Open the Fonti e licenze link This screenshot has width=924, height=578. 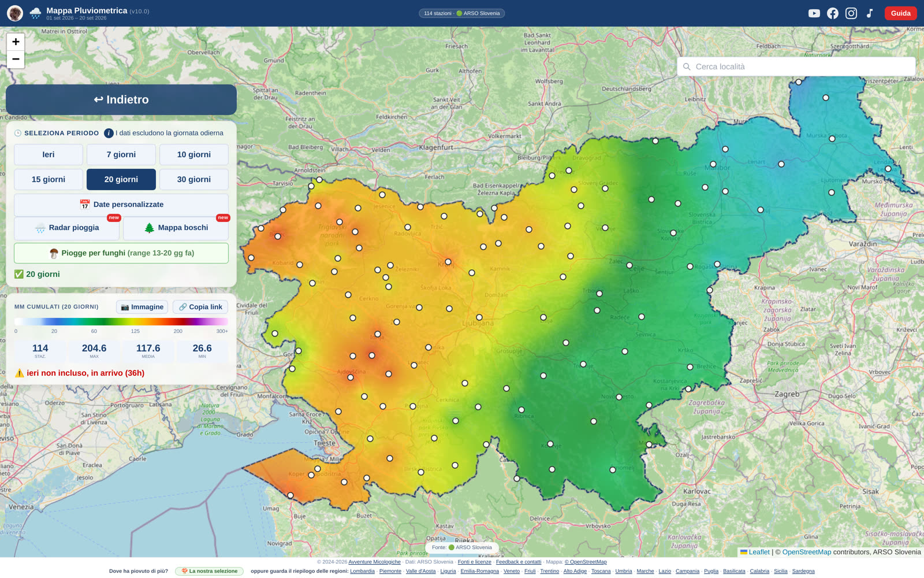(x=474, y=562)
